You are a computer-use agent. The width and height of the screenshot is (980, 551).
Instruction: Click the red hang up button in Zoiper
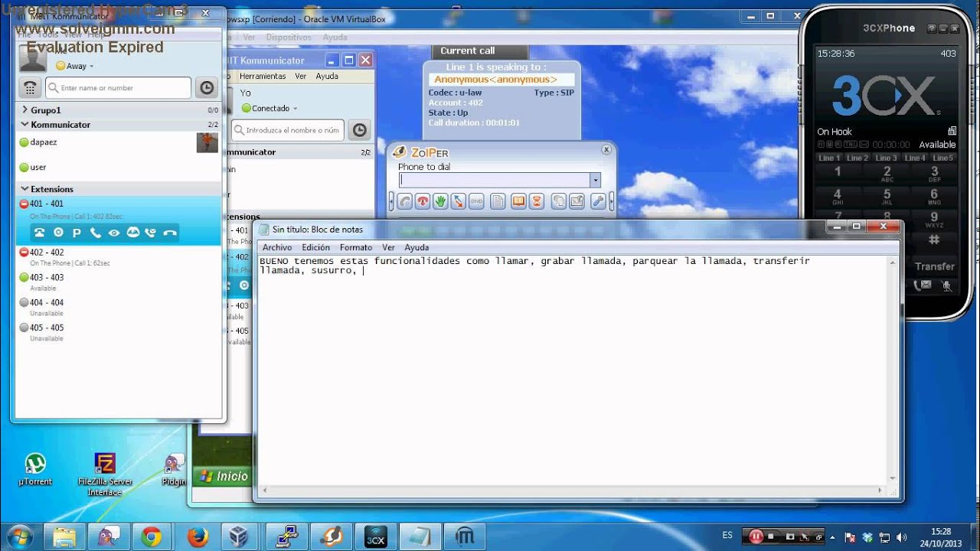(x=423, y=201)
